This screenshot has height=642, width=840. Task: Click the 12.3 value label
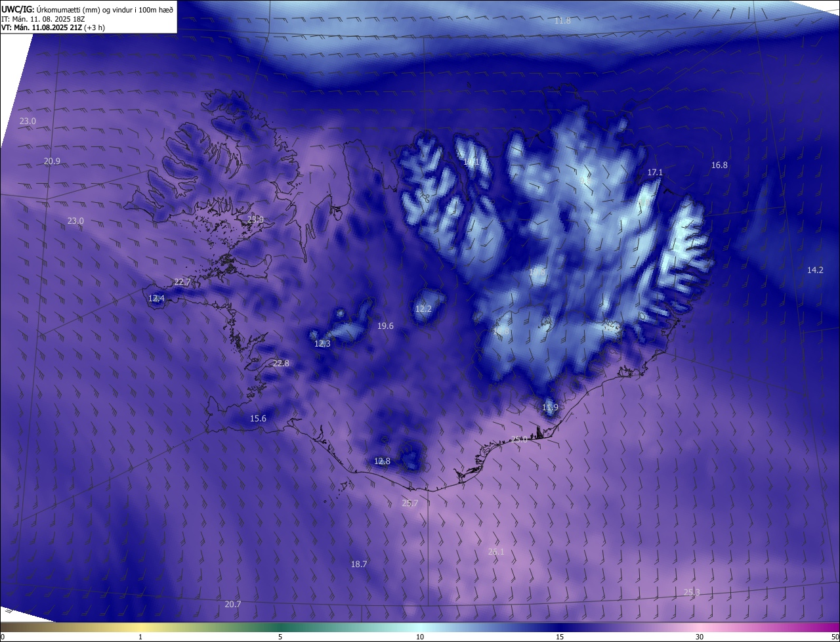(x=322, y=344)
